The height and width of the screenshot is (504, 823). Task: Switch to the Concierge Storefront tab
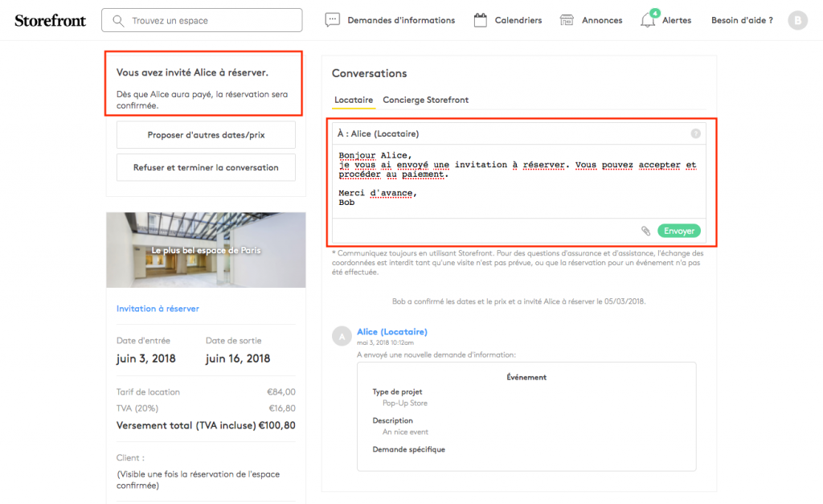click(x=425, y=100)
